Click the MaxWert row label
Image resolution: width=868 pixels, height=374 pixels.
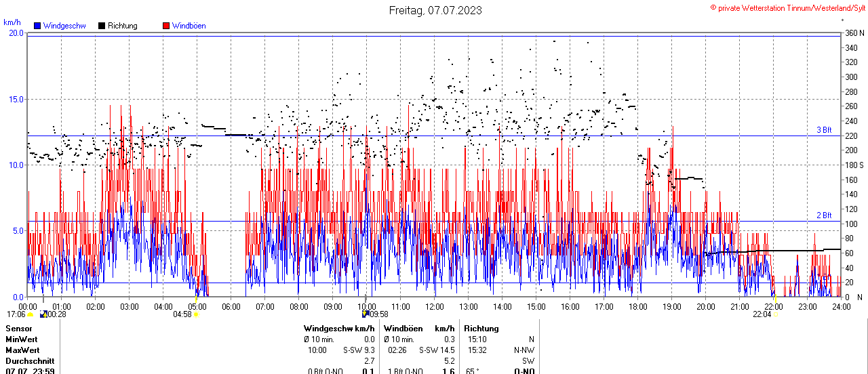(22, 350)
